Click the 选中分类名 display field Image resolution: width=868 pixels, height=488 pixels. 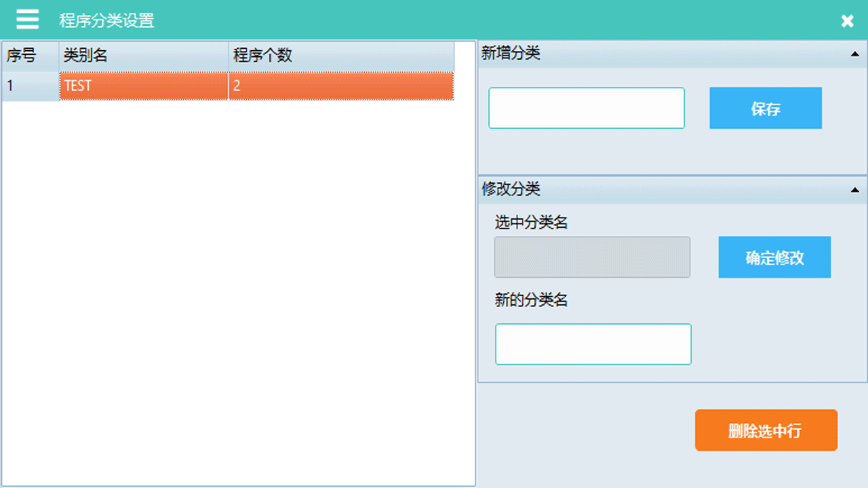591,257
